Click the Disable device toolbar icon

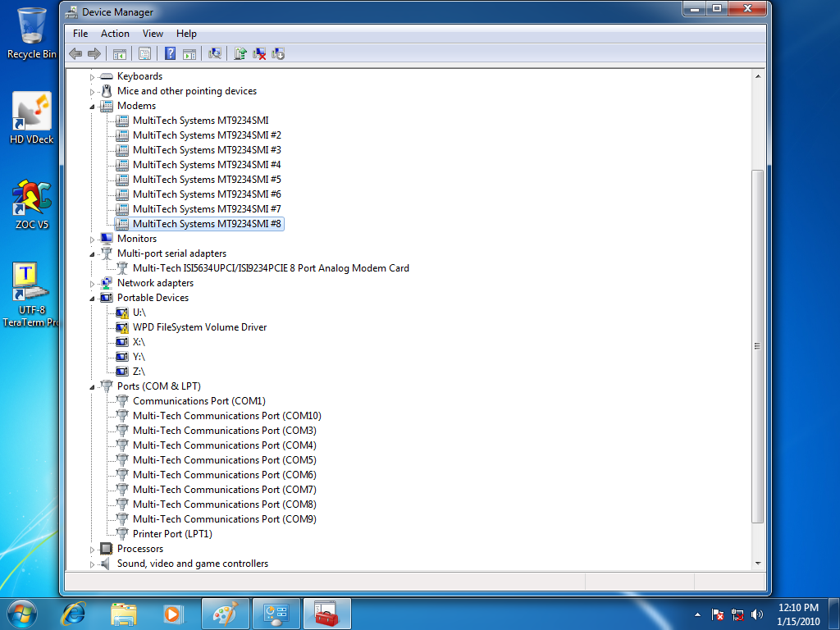(278, 54)
